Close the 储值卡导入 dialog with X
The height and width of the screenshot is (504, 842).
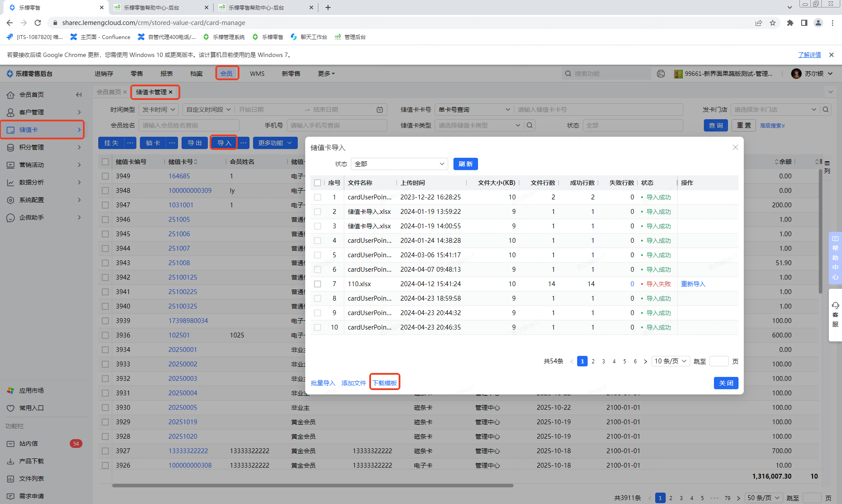[735, 147]
